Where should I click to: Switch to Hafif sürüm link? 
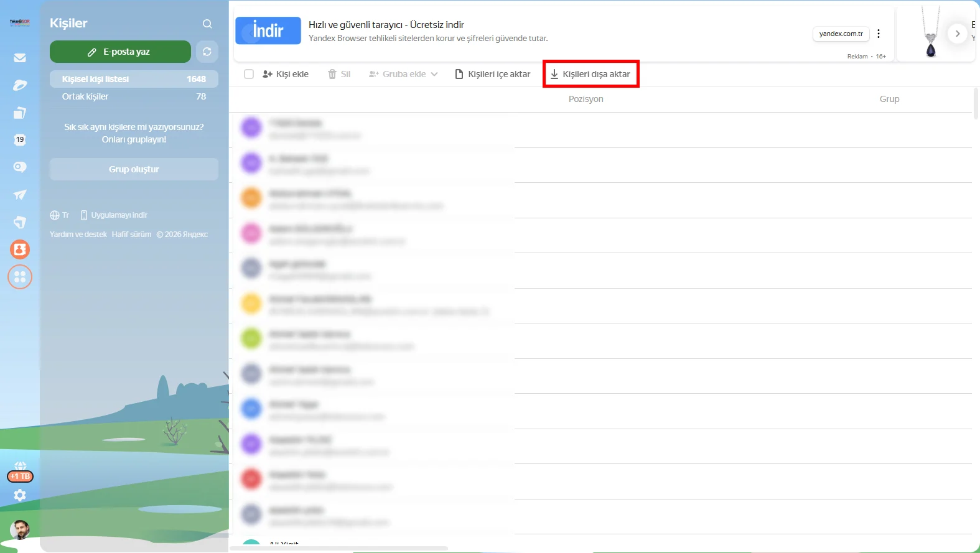131,235
